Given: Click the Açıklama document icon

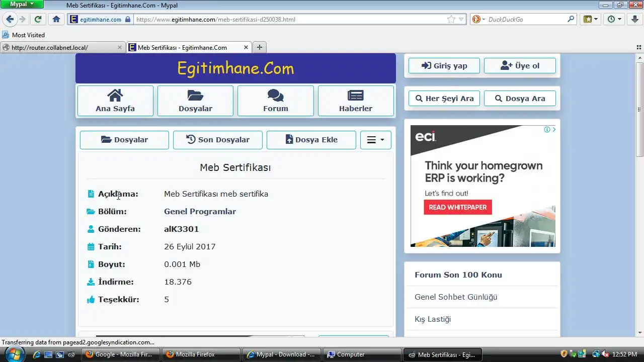Looking at the screenshot, I should pos(91,194).
